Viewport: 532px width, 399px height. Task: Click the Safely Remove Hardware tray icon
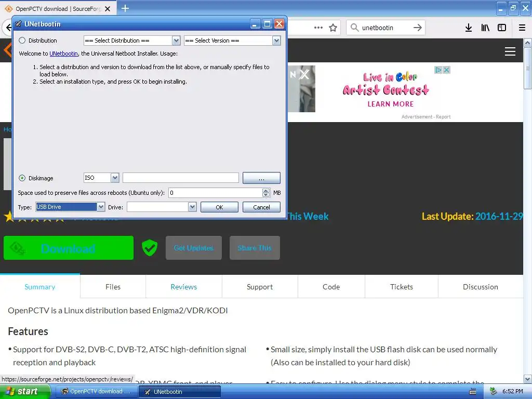point(493,391)
